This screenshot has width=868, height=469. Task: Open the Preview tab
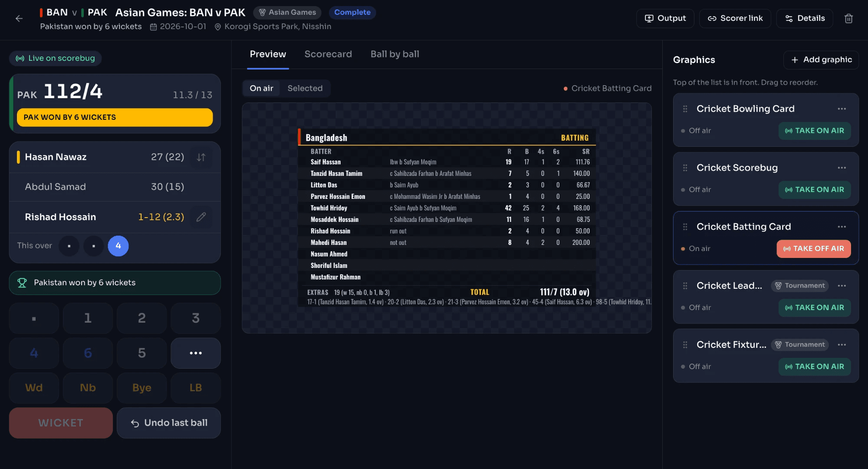coord(268,54)
